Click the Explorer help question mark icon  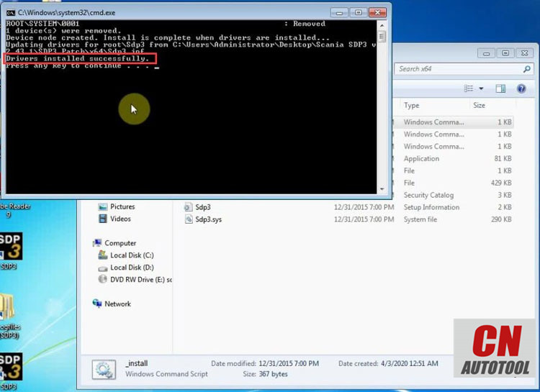pos(521,88)
